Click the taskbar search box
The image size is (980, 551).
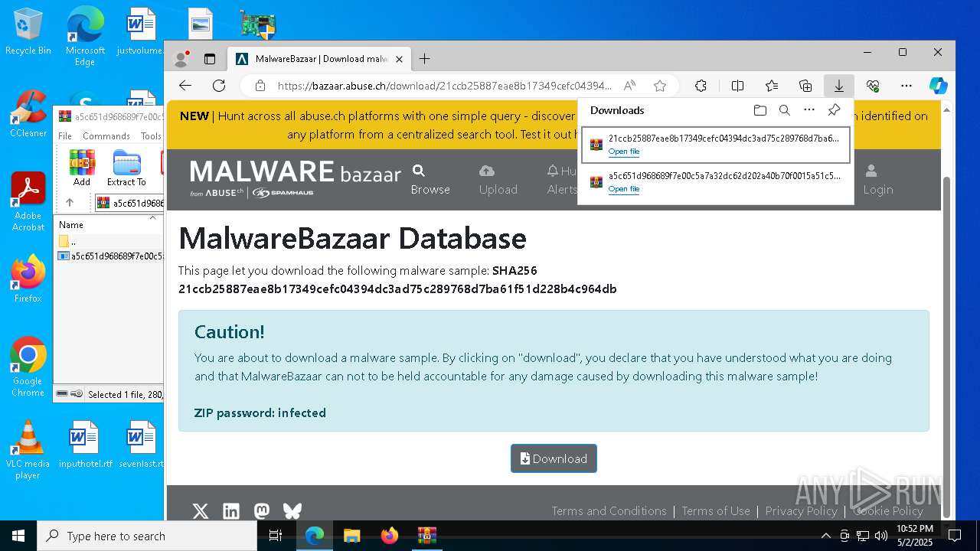[147, 536]
